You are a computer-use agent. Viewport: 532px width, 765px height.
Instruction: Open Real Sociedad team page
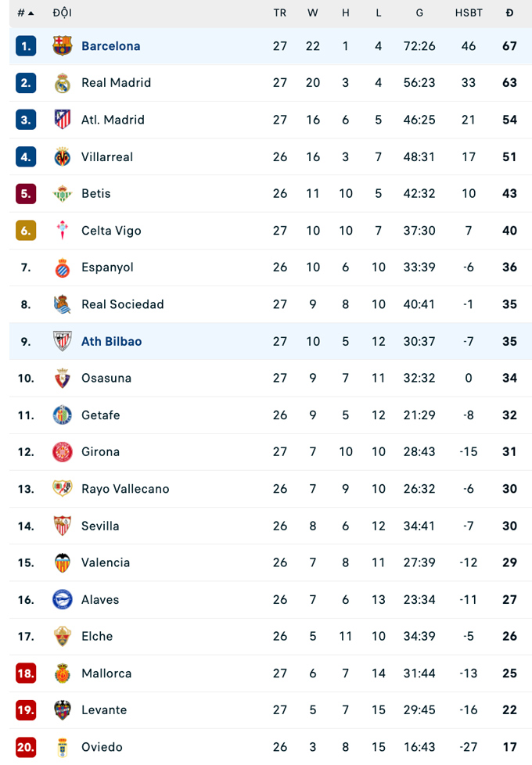point(122,304)
